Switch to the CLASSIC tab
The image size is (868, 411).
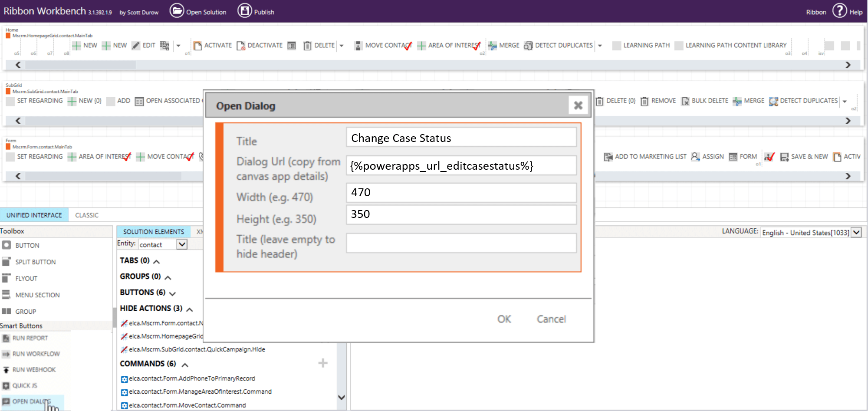[x=87, y=214]
